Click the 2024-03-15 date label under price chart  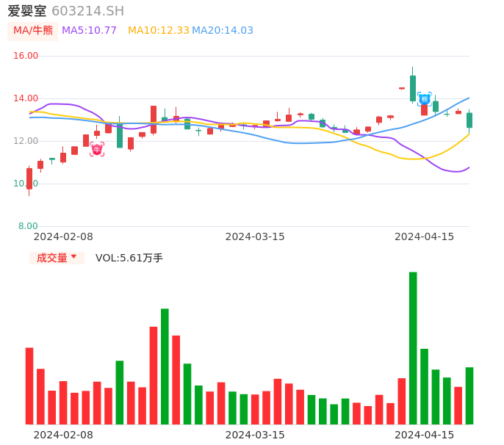tap(255, 236)
